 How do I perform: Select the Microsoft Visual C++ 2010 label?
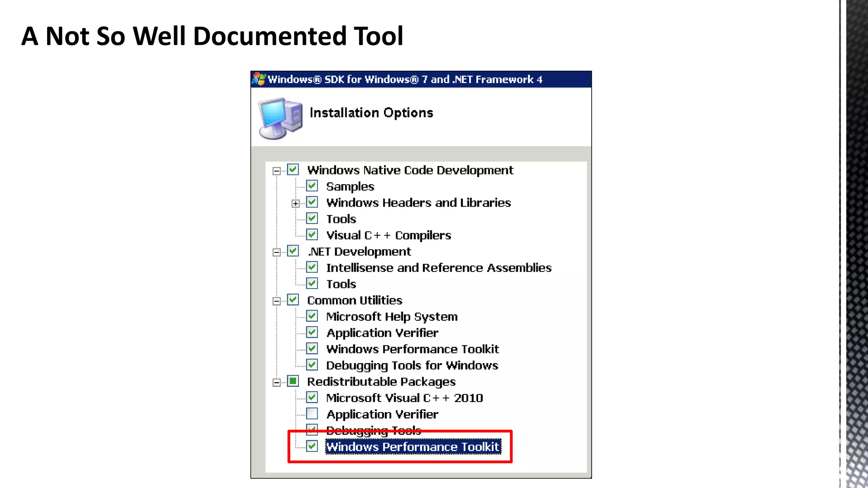click(405, 398)
